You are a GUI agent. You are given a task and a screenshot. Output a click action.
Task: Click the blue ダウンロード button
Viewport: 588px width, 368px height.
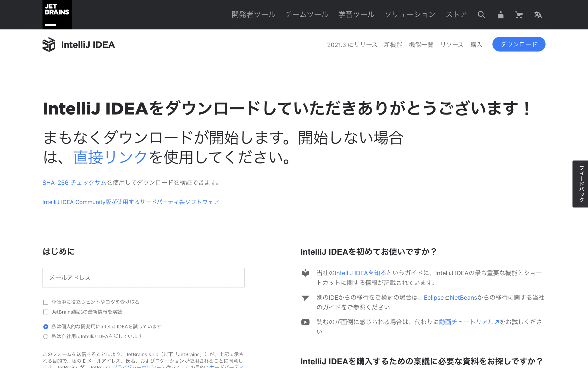point(519,44)
